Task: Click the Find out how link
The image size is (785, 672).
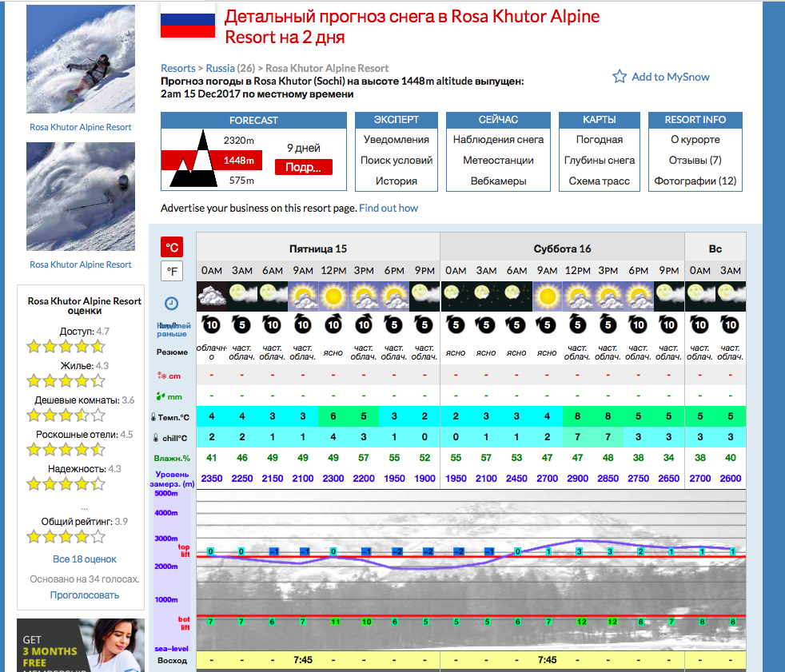Action: [x=389, y=209]
